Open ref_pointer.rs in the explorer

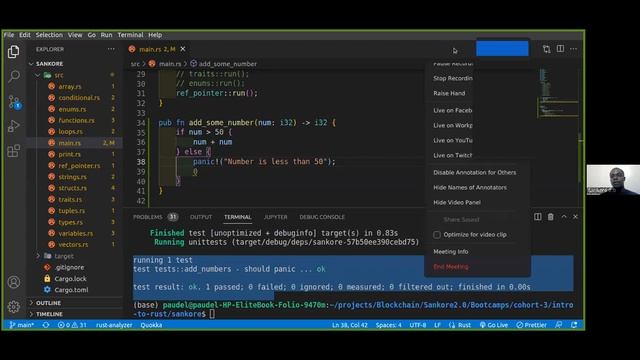79,166
